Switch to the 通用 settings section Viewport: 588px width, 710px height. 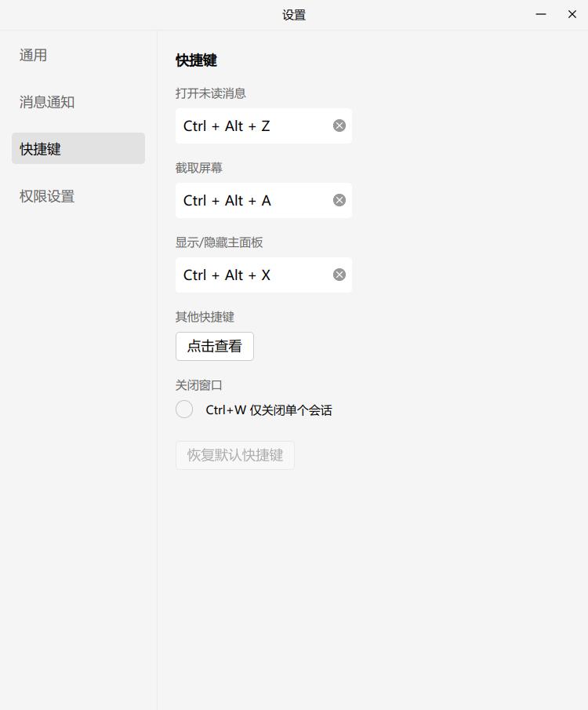point(32,55)
